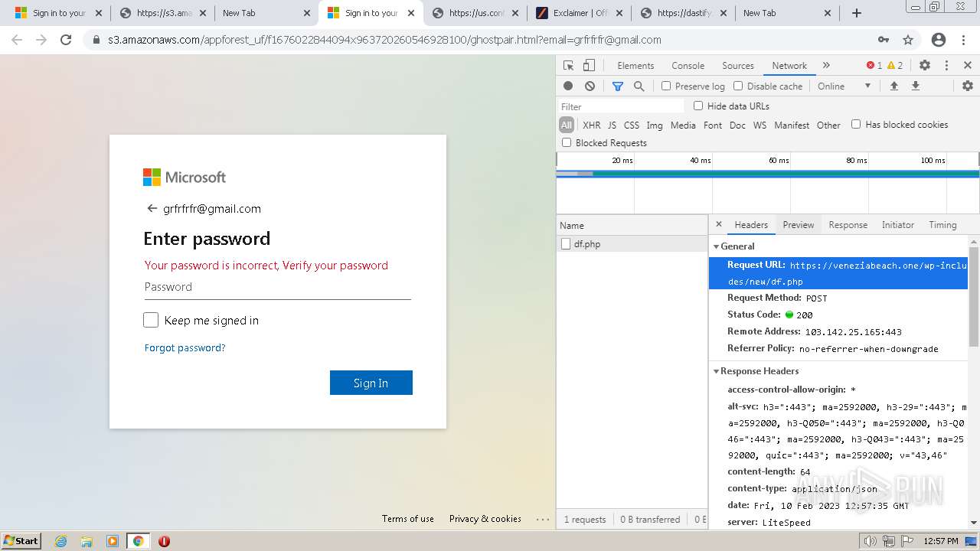Open the Chrome three-dot menu
This screenshot has height=551, width=980.
tap(964, 40)
